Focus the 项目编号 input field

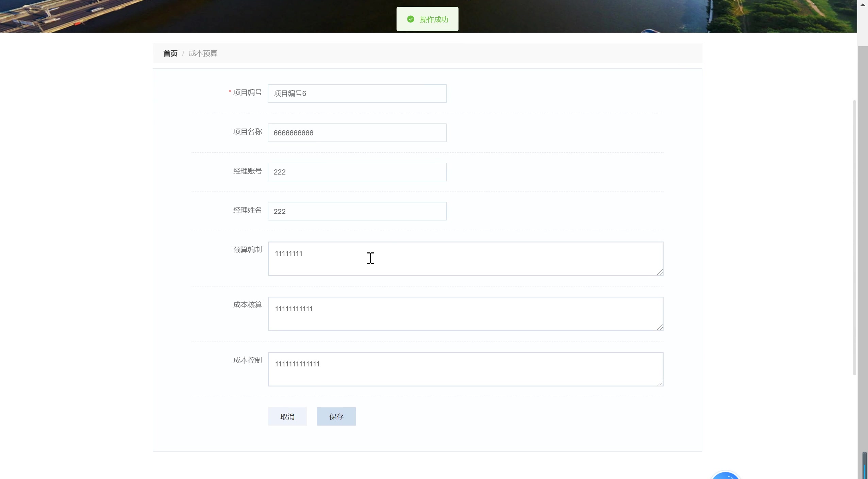click(357, 94)
